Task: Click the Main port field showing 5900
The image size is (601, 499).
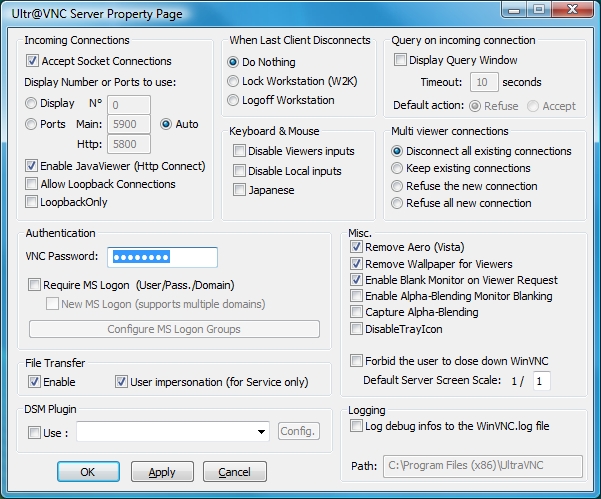Action: pos(129,124)
